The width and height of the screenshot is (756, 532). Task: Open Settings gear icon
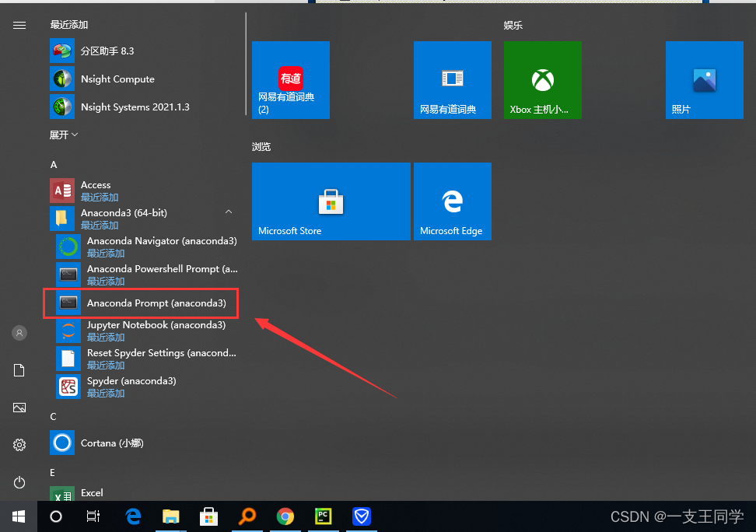[19, 445]
